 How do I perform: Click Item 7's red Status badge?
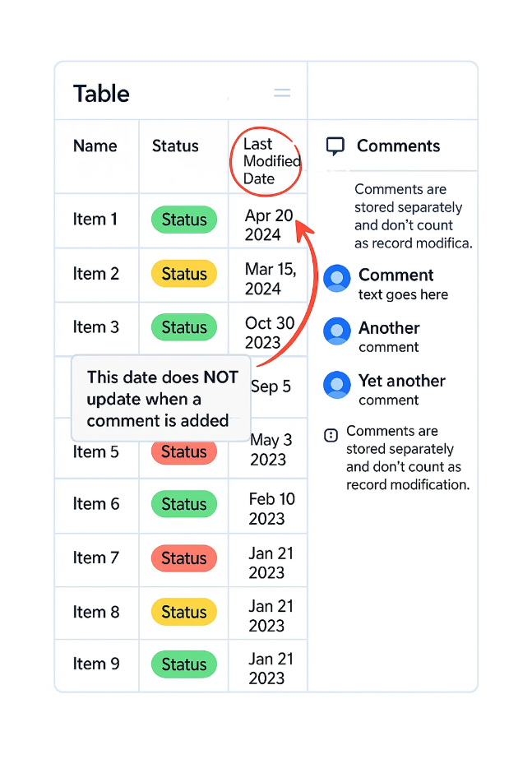point(184,558)
